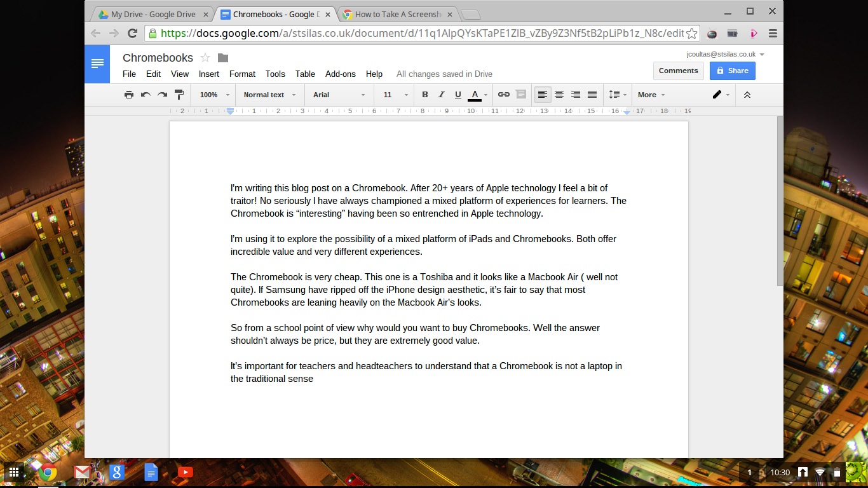This screenshot has height=488, width=868.
Task: Go back in browser history
Action: click(x=95, y=33)
